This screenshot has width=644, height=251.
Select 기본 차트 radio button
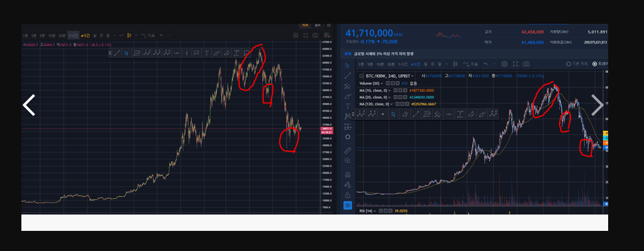tap(569, 64)
